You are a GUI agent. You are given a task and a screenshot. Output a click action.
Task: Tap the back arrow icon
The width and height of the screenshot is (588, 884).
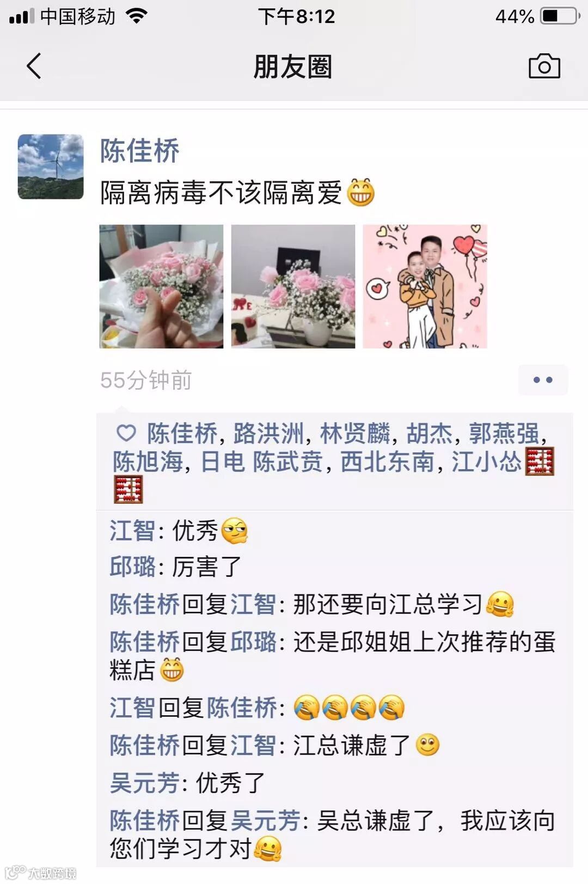[34, 66]
